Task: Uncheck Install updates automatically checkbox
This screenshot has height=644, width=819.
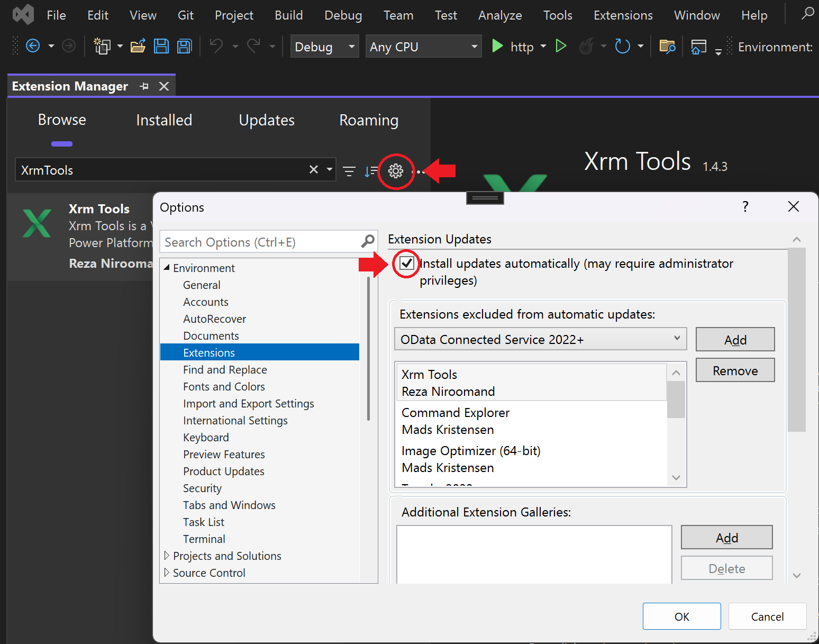Action: tap(406, 263)
